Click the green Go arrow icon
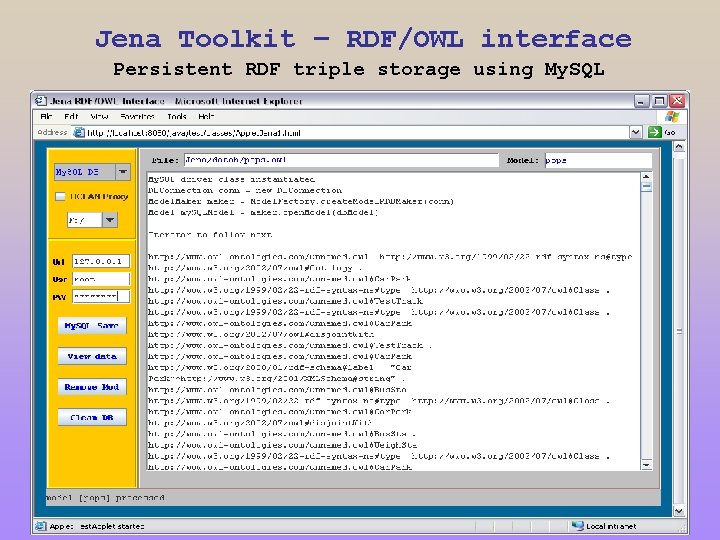The width and height of the screenshot is (720, 540). [654, 132]
